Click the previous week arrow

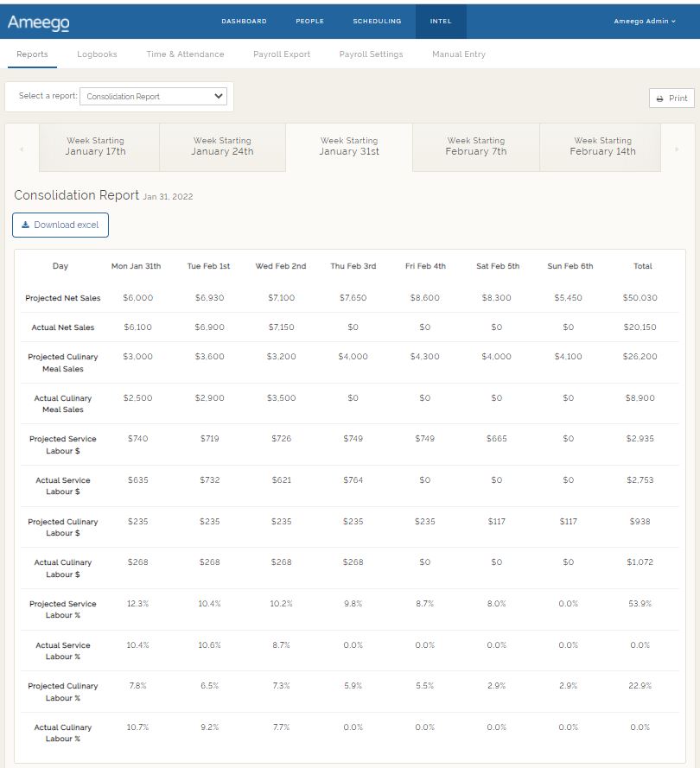21,149
